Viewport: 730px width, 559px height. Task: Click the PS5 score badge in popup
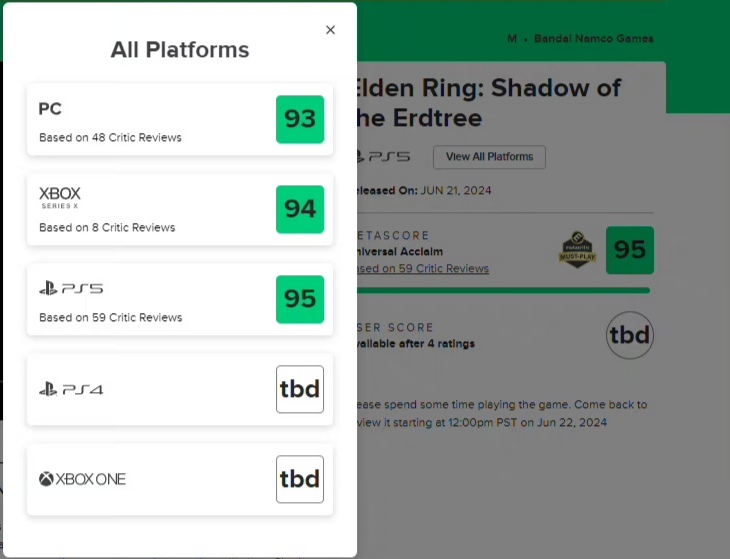point(300,299)
